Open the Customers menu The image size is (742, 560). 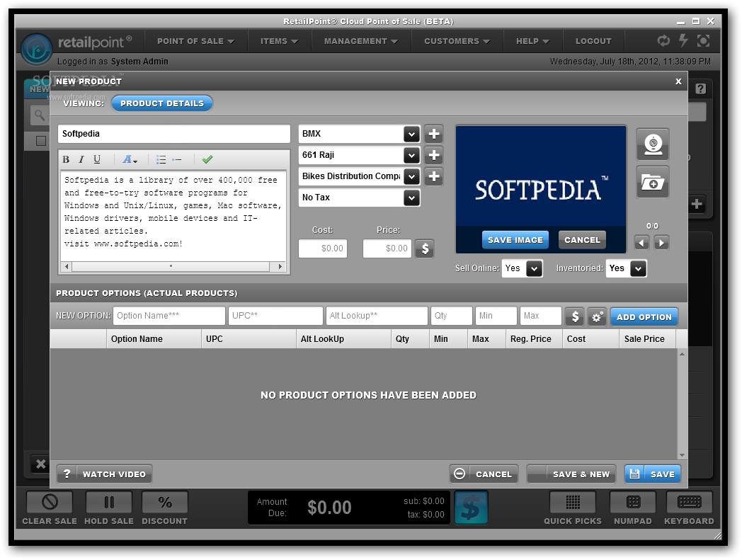pos(457,41)
